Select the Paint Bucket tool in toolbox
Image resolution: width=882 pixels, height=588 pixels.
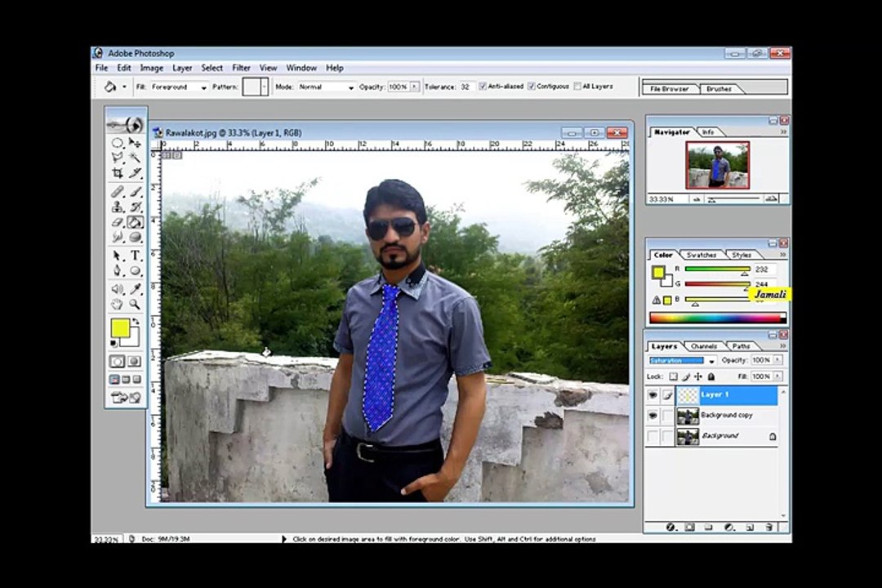135,223
